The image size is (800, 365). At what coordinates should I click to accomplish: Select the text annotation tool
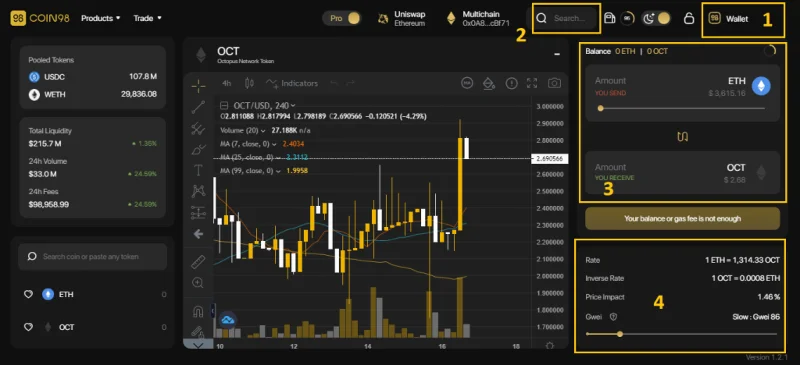tap(198, 171)
